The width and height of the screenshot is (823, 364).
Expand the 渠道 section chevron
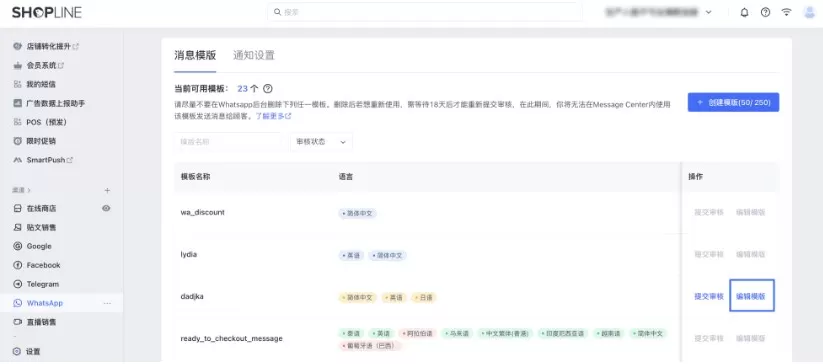(x=29, y=190)
